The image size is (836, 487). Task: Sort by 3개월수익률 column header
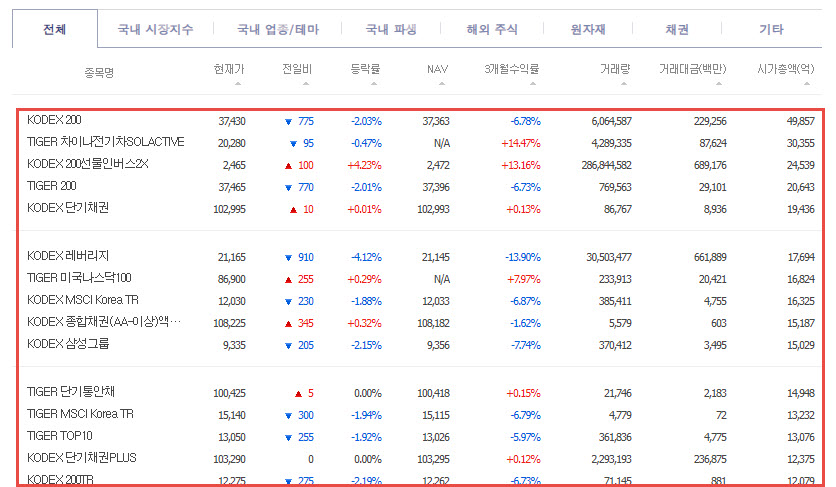click(511, 69)
